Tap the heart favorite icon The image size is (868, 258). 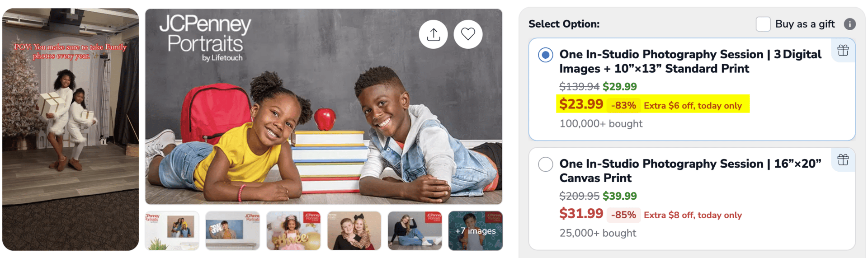pos(468,34)
